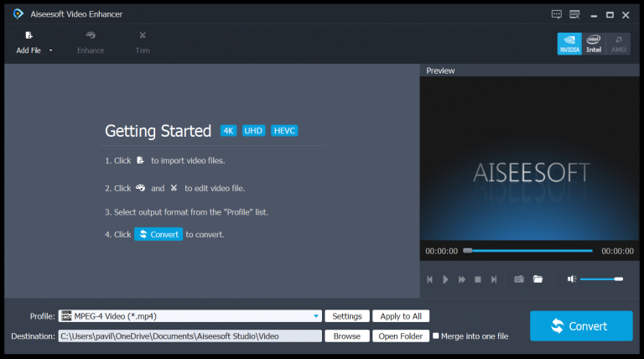Click the preview seek bar
This screenshot has height=359, width=644.
point(527,251)
